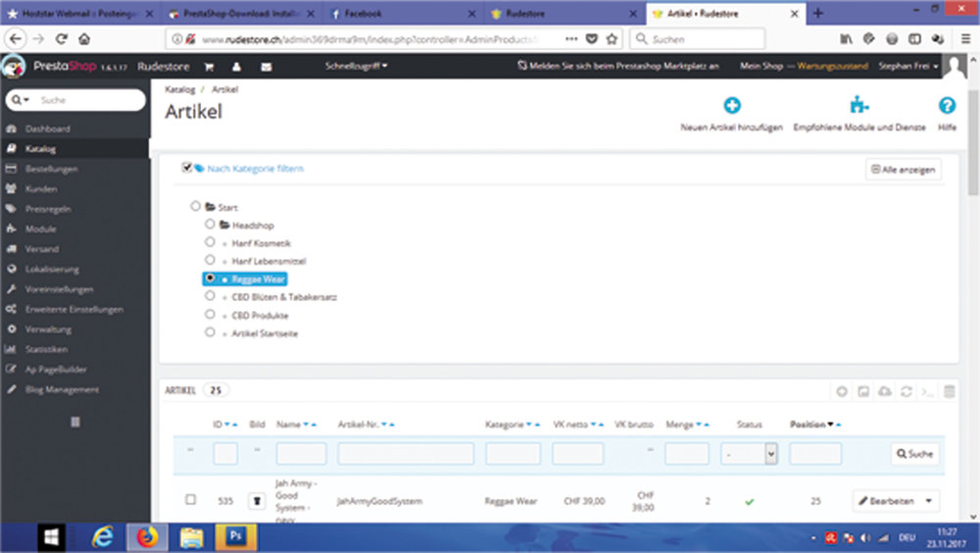Sort Kategorie column descending arrow
The image size is (980, 553).
click(529, 425)
